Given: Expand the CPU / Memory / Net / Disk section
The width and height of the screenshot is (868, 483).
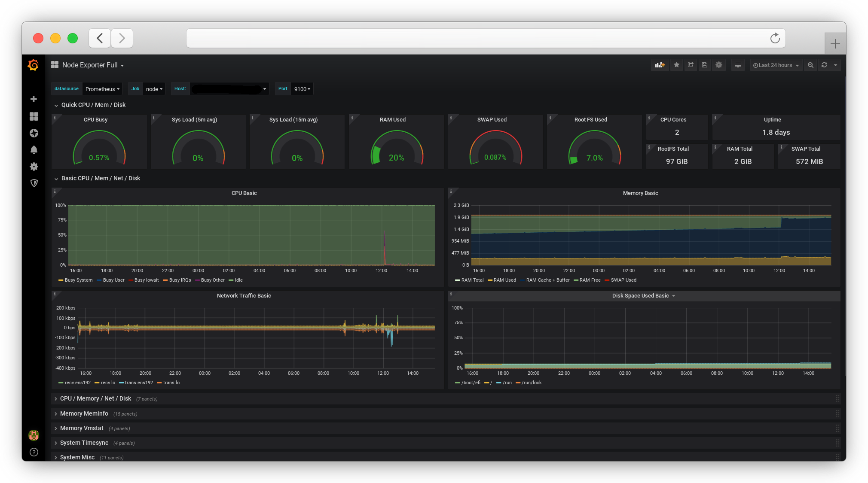Looking at the screenshot, I should click(95, 398).
